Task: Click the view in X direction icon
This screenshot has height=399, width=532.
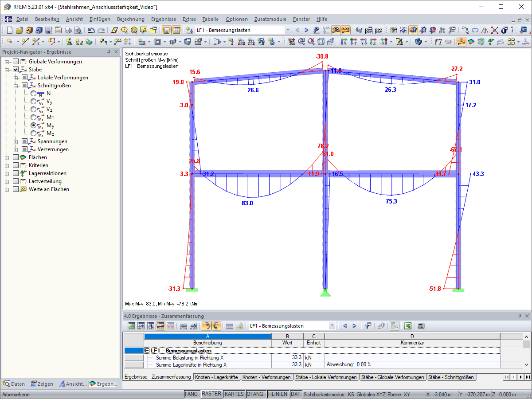Action: [x=344, y=42]
